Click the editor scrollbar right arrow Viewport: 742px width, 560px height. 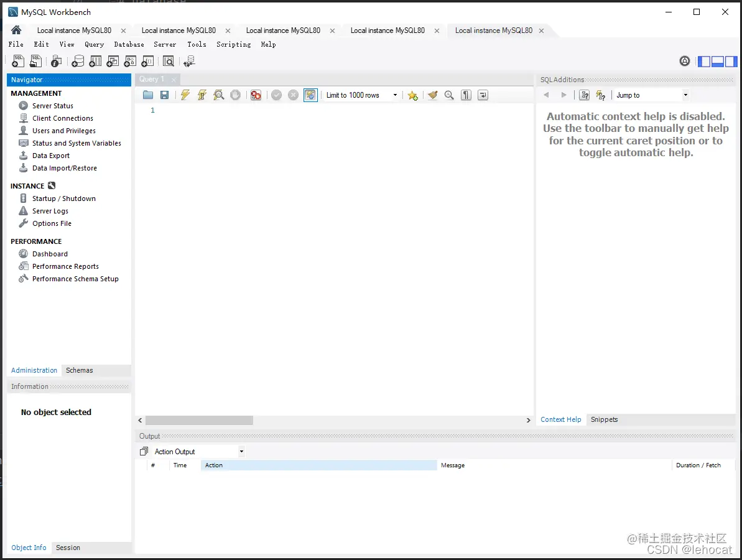tap(529, 421)
